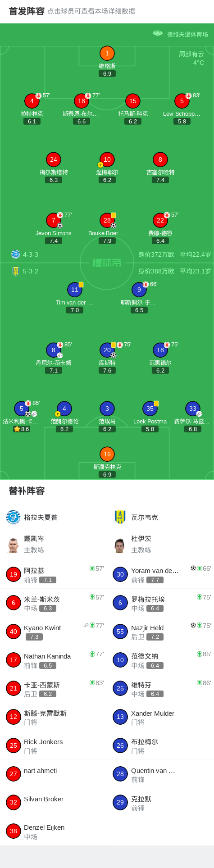Viewport: 214px width, 868px height.
Task: Select star-rated player 5 法米利奥 icon
Action: pos(22,409)
